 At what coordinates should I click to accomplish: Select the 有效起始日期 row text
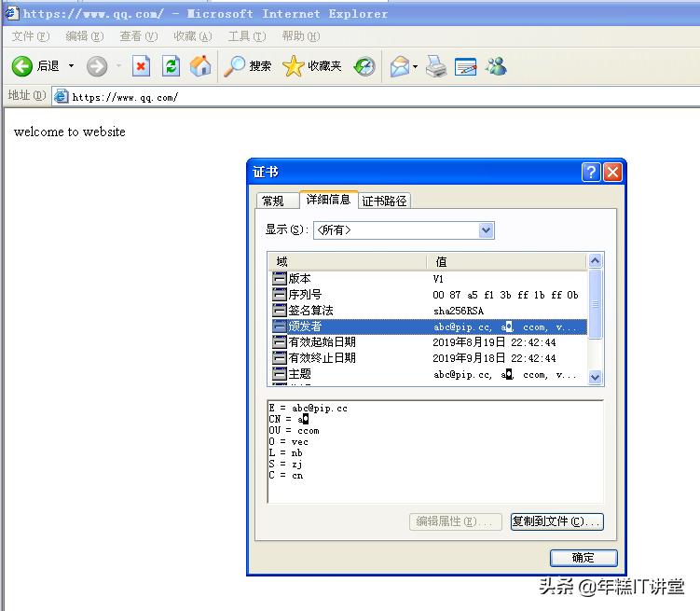(322, 342)
